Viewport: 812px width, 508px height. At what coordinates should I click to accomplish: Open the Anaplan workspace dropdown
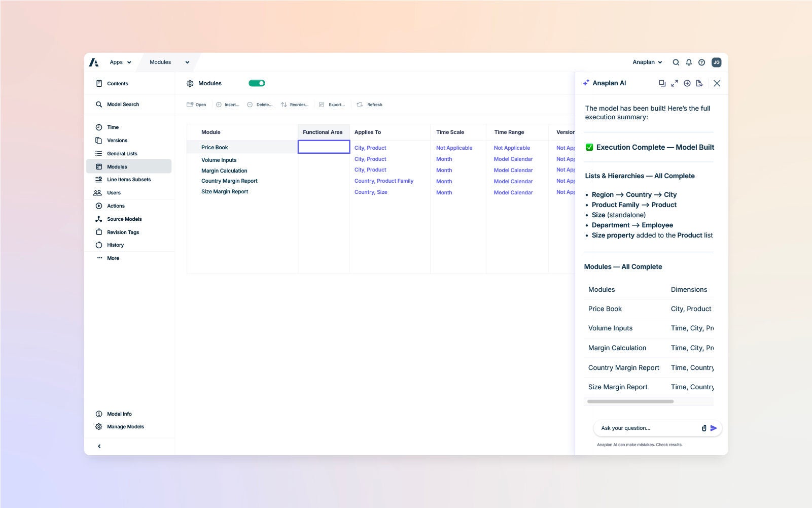click(647, 62)
